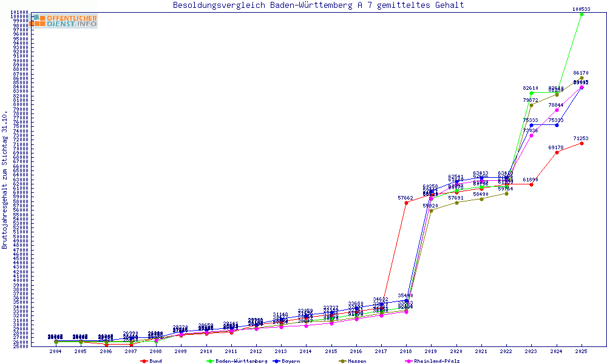
Task: Click the 2004 label on the x-axis
Action: [x=55, y=351]
